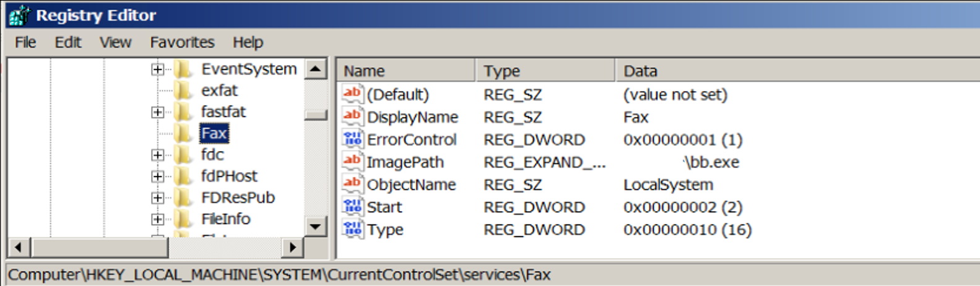The width and height of the screenshot is (980, 286).
Task: Click the Type DWORD value icon
Action: [x=352, y=229]
